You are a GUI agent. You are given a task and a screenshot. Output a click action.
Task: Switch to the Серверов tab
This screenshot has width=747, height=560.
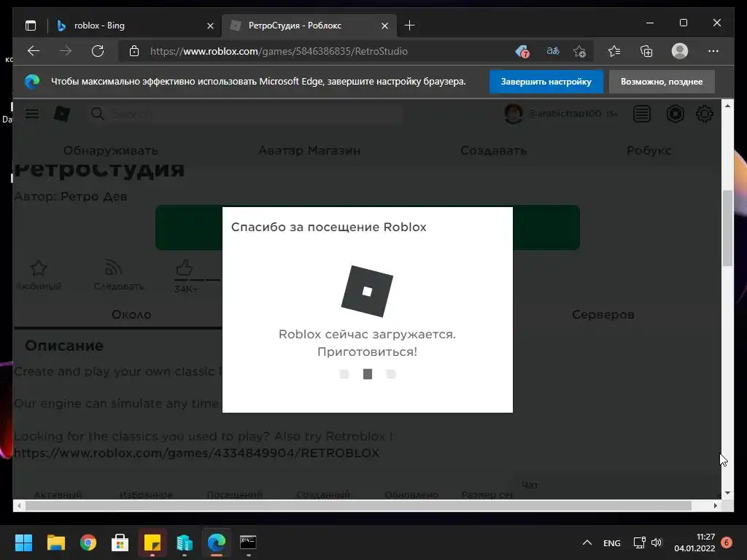pos(603,315)
